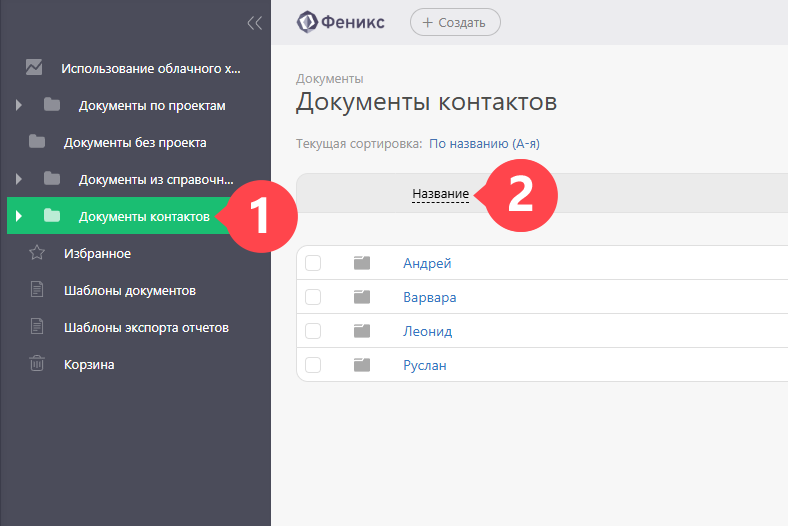Open the Варвара folder link
The height and width of the screenshot is (526, 788).
point(430,297)
